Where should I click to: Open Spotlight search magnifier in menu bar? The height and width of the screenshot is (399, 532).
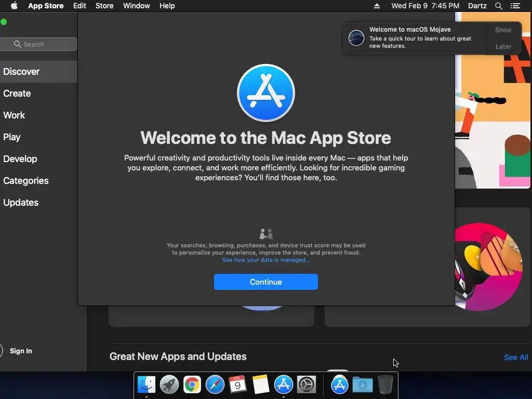pyautogui.click(x=498, y=6)
